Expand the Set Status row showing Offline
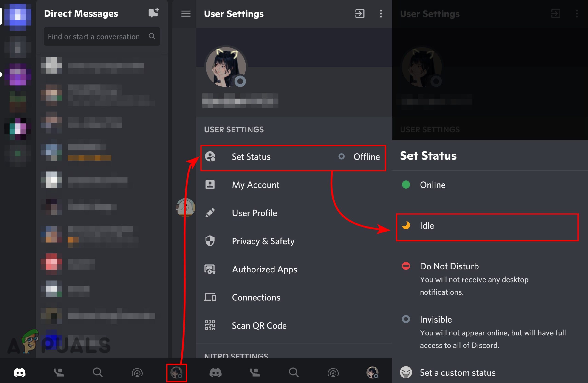The height and width of the screenshot is (383, 588). pyautogui.click(x=293, y=157)
